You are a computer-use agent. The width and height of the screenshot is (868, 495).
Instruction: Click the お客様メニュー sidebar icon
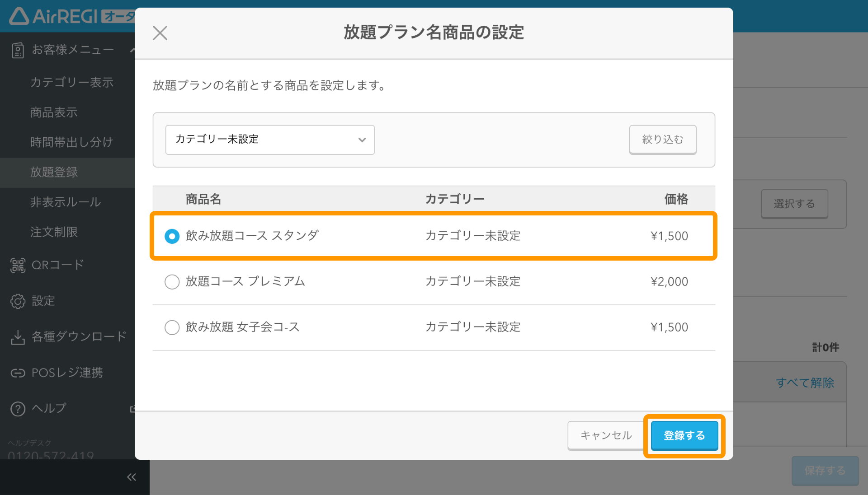coord(18,50)
